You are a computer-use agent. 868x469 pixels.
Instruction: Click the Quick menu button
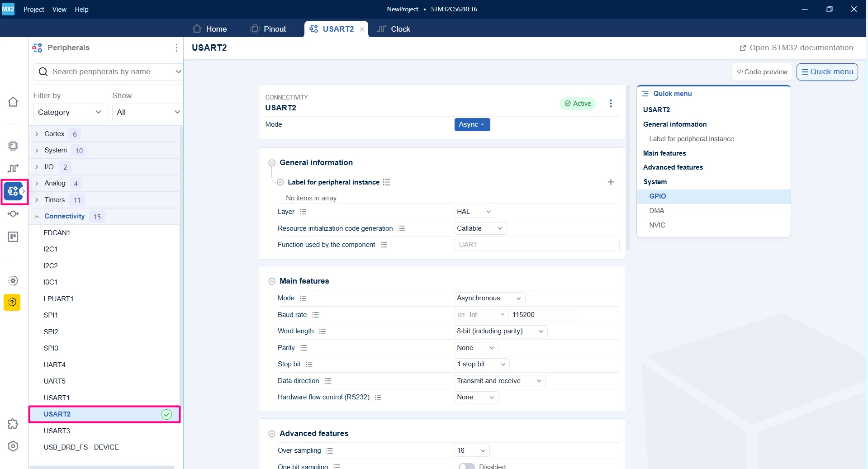pos(827,71)
